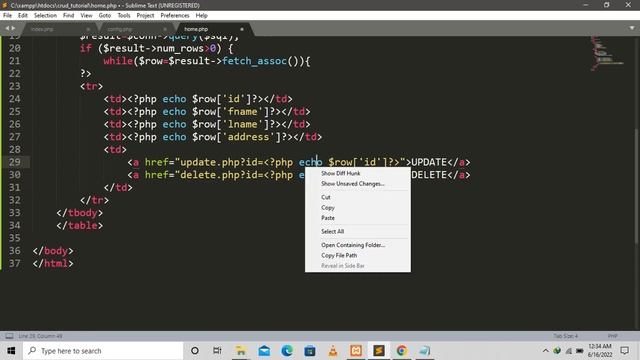Viewport: 640px width, 360px height.
Task: Click the battery tray icon
Action: click(580, 351)
